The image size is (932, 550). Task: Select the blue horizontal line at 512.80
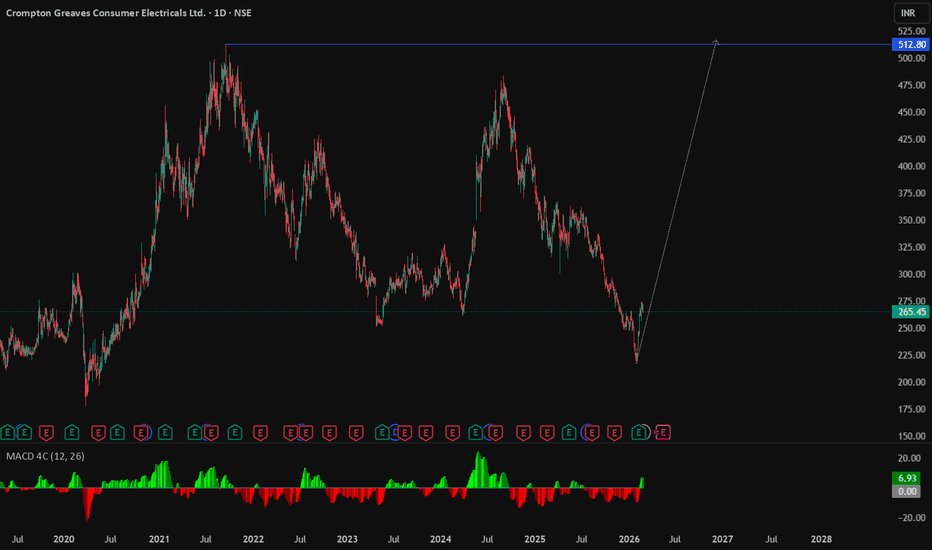(559, 45)
